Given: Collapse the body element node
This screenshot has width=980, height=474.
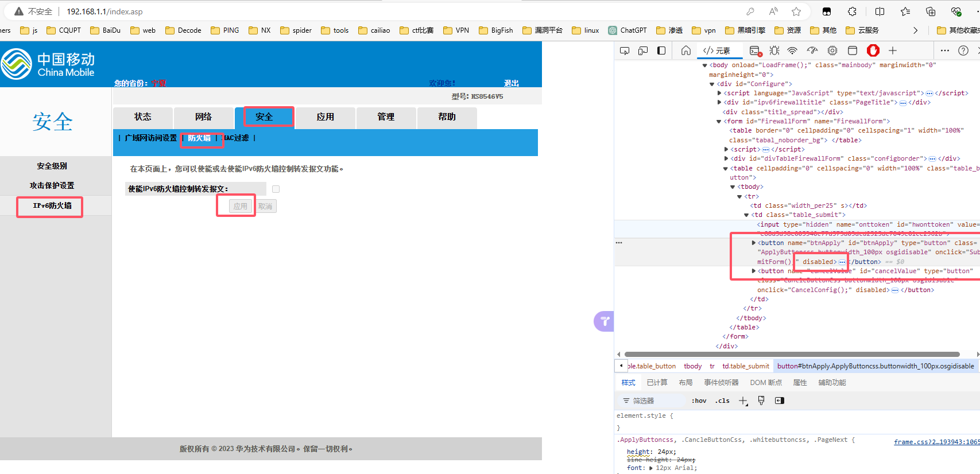Looking at the screenshot, I should tap(705, 65).
